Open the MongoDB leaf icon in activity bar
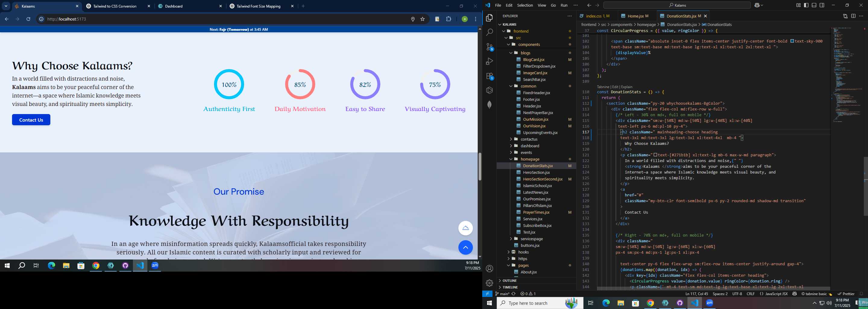 [x=489, y=105]
